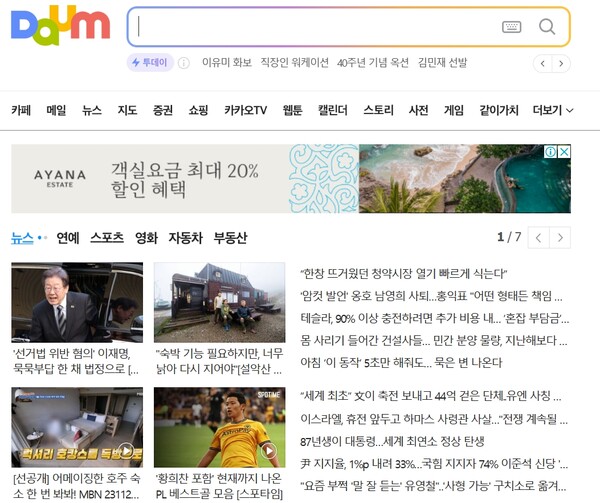The image size is (600, 503).
Task: Switch to the 영화 tab
Action: pyautogui.click(x=146, y=238)
